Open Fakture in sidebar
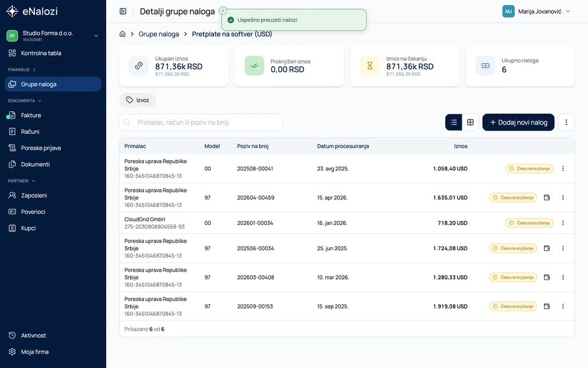588x368 pixels. tap(53, 115)
